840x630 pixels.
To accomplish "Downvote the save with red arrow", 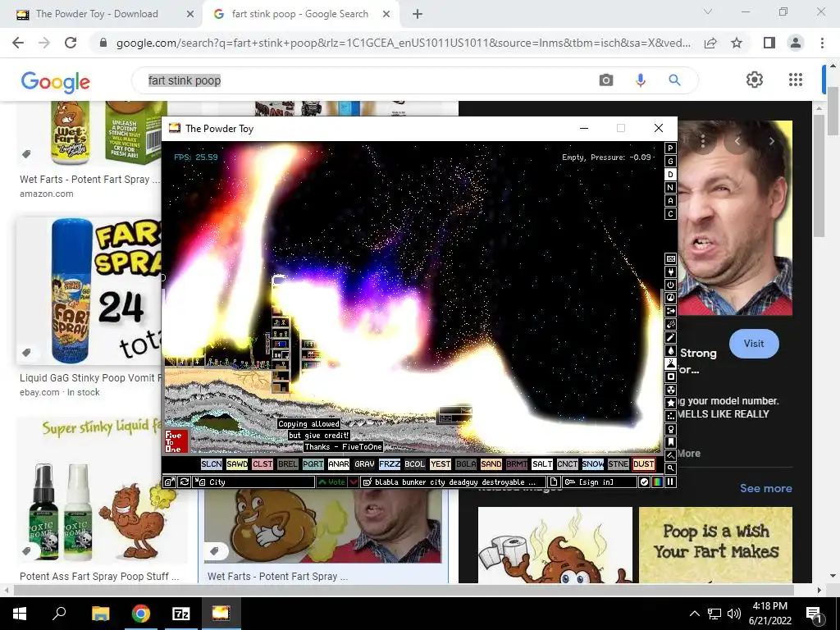I will point(353,482).
